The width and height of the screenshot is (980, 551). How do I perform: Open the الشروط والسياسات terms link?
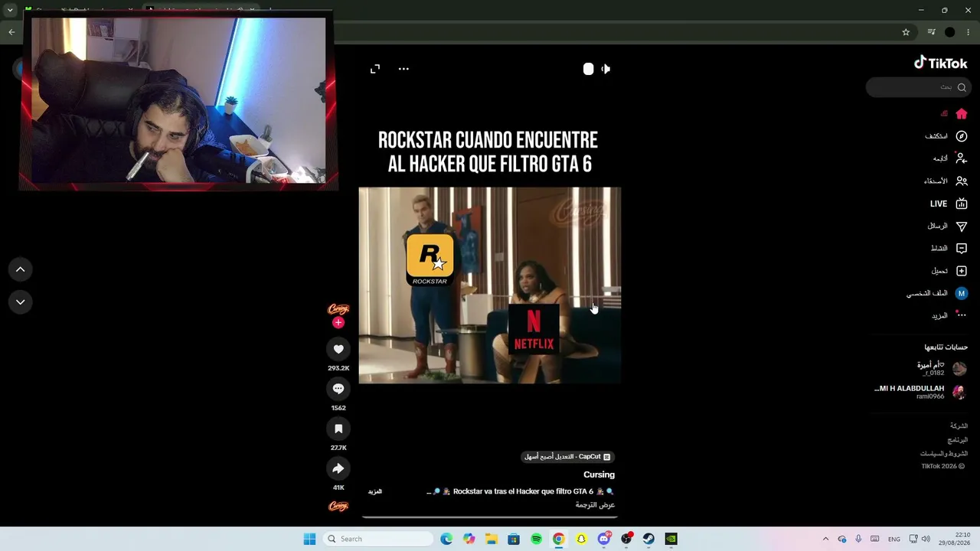tap(944, 454)
